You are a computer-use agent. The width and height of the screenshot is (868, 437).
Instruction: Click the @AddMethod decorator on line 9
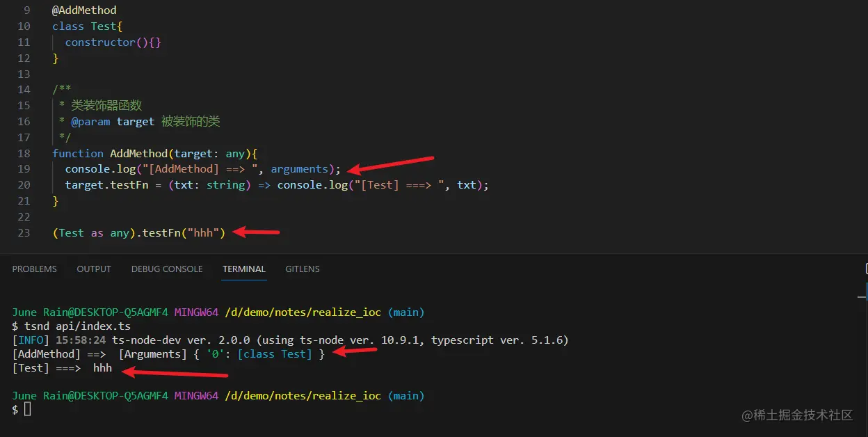click(84, 10)
